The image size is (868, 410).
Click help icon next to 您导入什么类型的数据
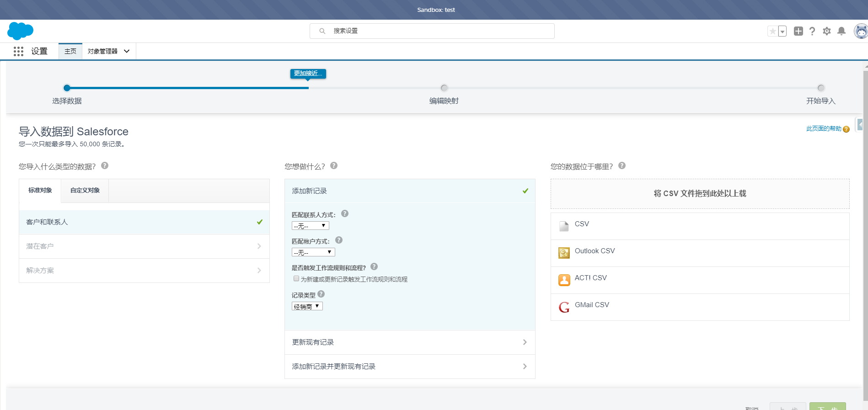pos(105,165)
